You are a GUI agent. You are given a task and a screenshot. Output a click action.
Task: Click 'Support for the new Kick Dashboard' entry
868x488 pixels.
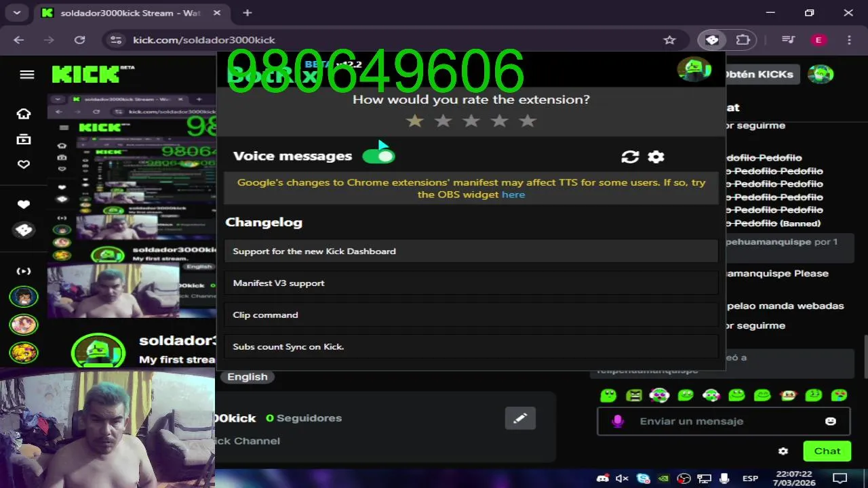coord(471,251)
